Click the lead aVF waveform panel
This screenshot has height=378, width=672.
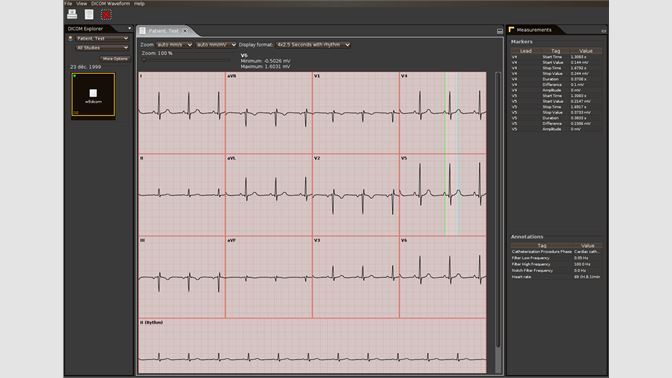(269, 277)
